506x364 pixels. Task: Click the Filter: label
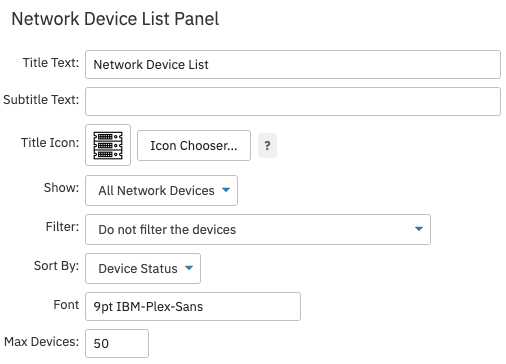[x=62, y=227]
